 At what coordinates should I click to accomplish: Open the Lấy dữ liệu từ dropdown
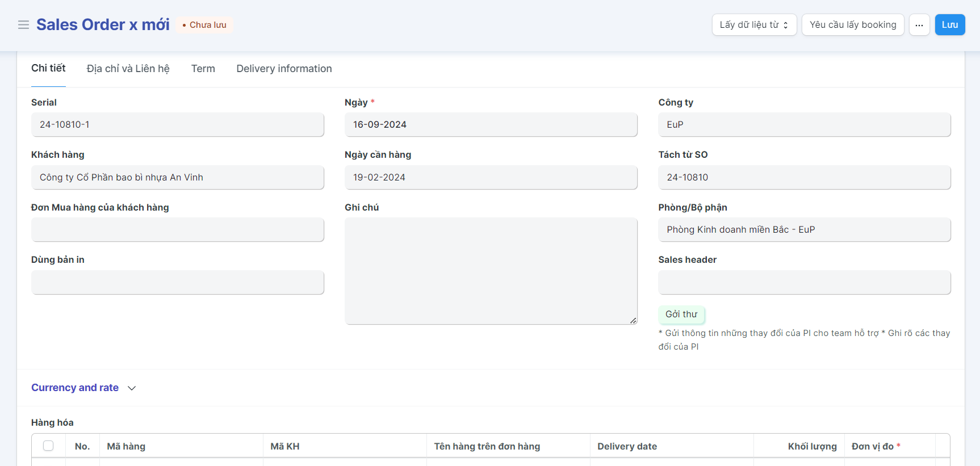pyautogui.click(x=754, y=25)
